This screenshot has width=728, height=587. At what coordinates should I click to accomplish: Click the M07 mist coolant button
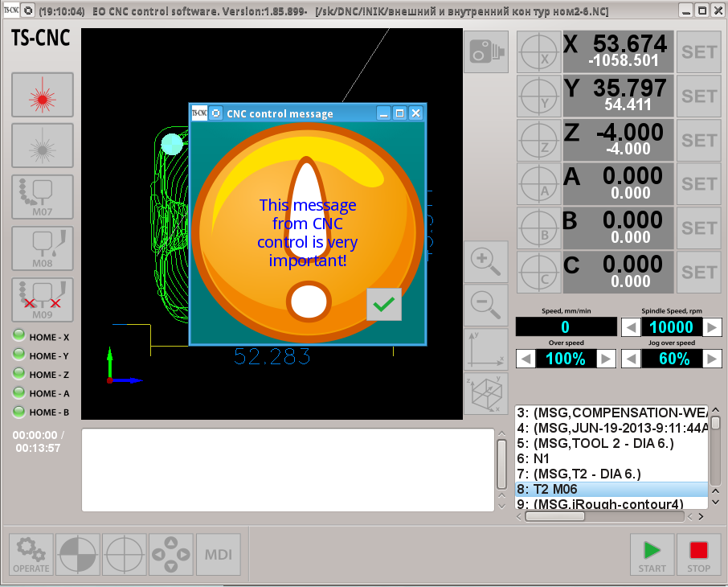coord(43,197)
